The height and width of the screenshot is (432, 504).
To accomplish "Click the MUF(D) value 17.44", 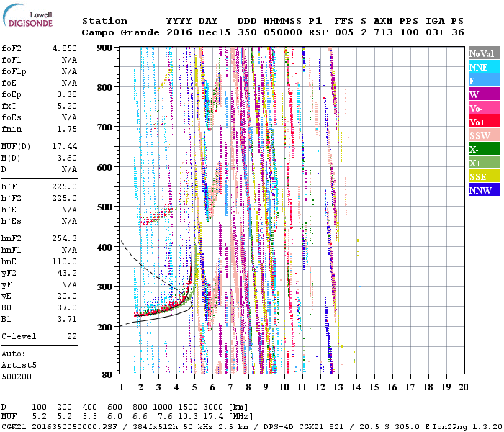I will click(x=65, y=146).
